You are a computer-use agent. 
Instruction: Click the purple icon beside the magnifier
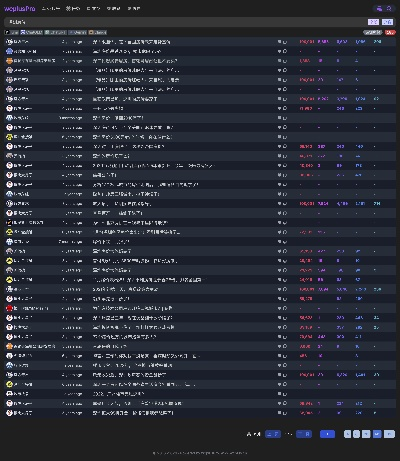click(379, 9)
